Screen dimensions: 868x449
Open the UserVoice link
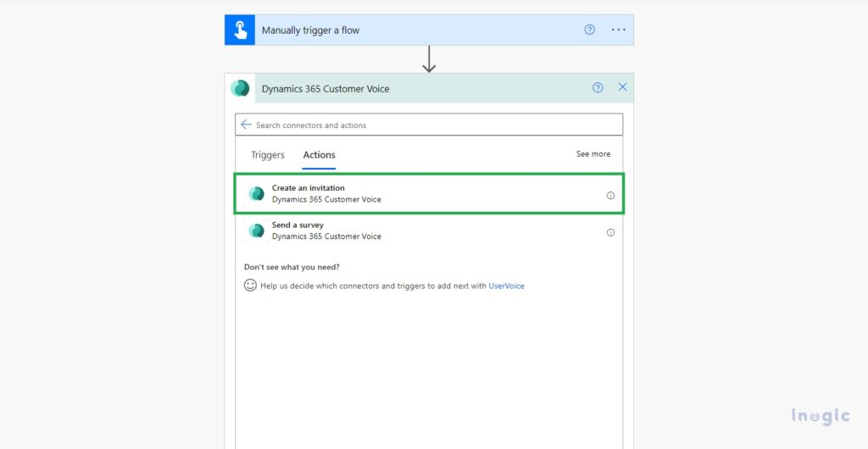pos(506,286)
